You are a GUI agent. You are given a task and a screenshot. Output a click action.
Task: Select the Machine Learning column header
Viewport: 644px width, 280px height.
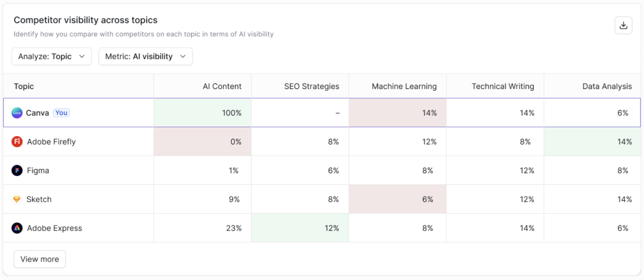404,86
